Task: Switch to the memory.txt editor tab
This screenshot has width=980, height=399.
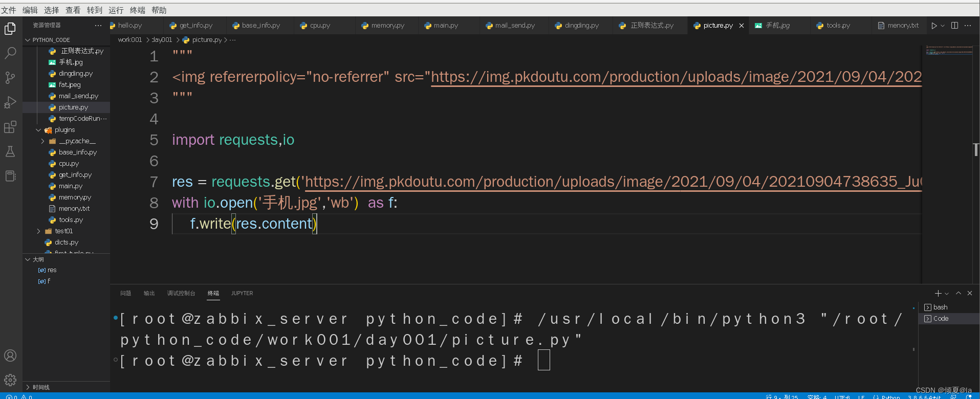Action: (899, 26)
